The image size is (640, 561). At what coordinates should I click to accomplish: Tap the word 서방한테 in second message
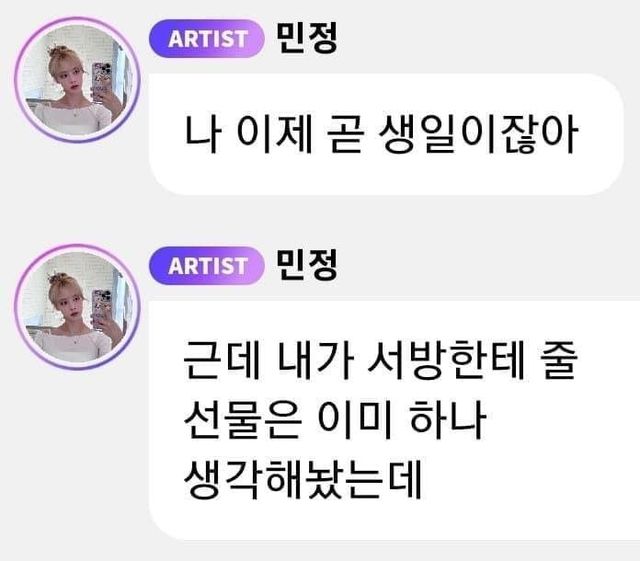446,360
